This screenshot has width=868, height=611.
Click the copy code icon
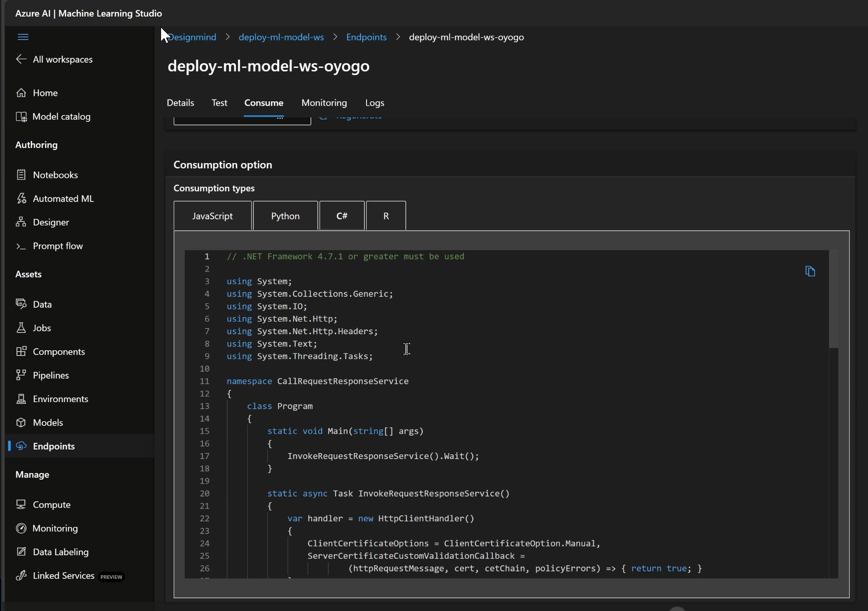coord(810,272)
